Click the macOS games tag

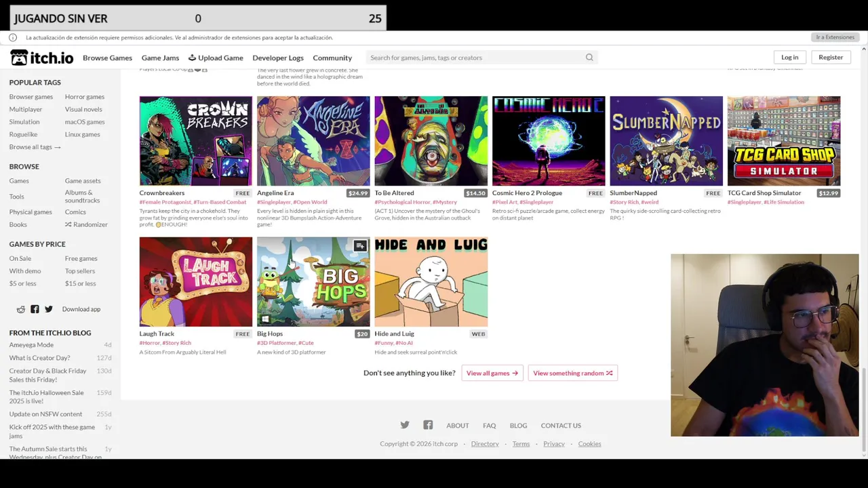click(85, 122)
